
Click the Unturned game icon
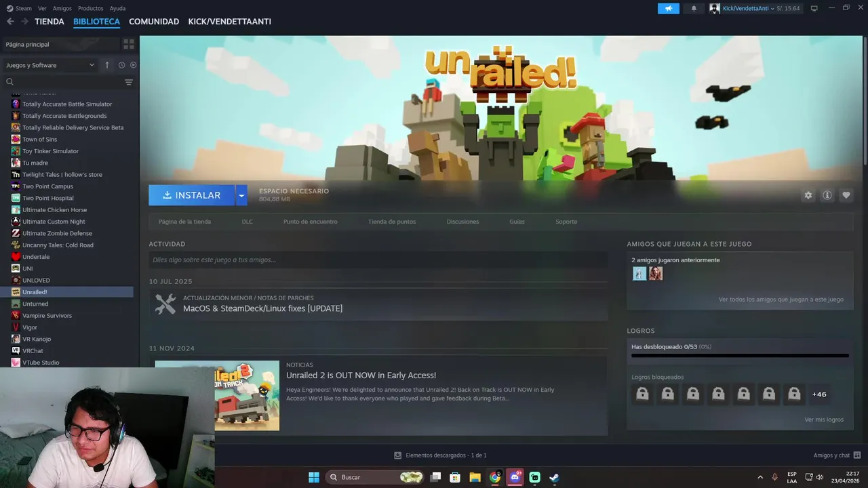(x=16, y=304)
